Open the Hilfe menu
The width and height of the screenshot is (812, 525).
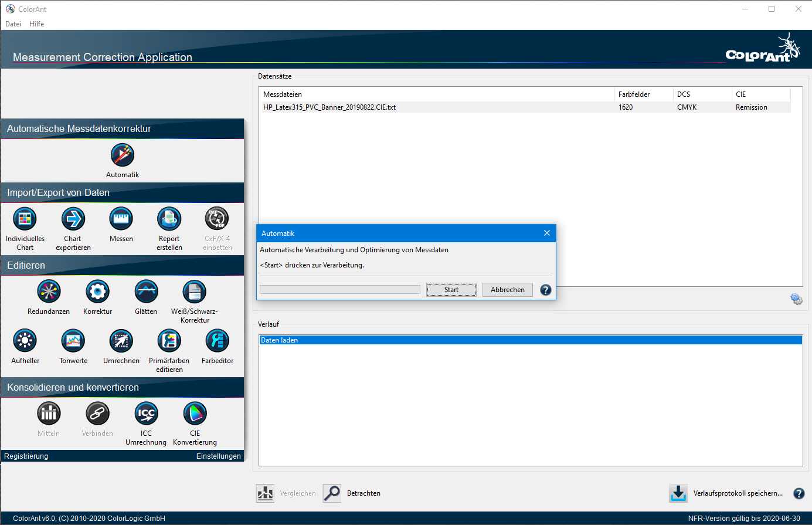36,24
